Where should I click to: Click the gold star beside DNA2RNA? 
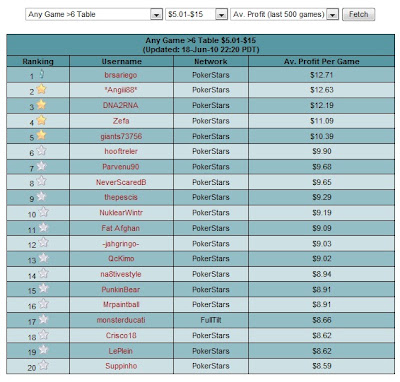click(41, 104)
